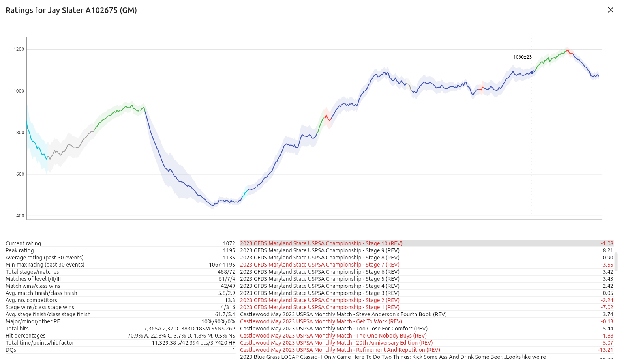Image resolution: width=619 pixels, height=364 pixels.
Task: Select the 2023 Blue Grass LOCAP Classic row
Action: 427,357
